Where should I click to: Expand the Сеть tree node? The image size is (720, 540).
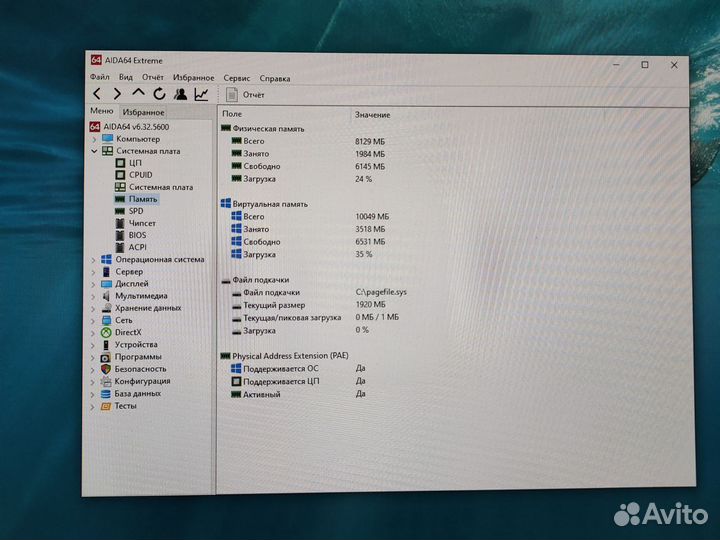click(x=93, y=321)
